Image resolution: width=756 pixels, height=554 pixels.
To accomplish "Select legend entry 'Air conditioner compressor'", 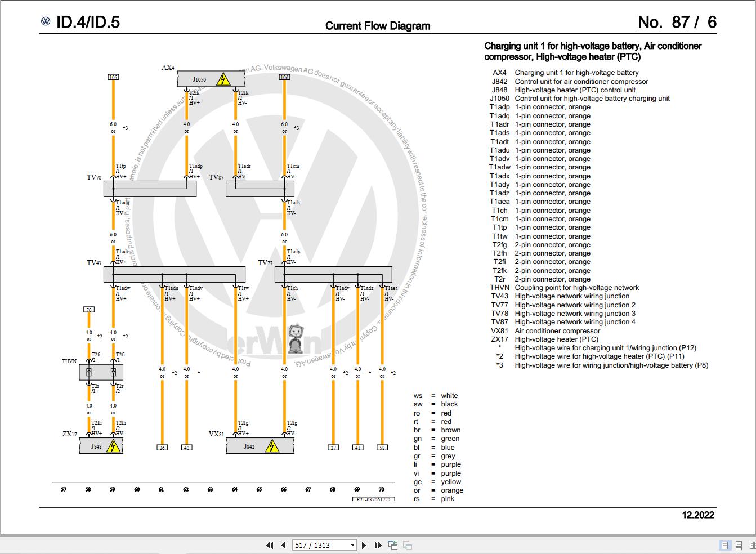I will click(557, 330).
